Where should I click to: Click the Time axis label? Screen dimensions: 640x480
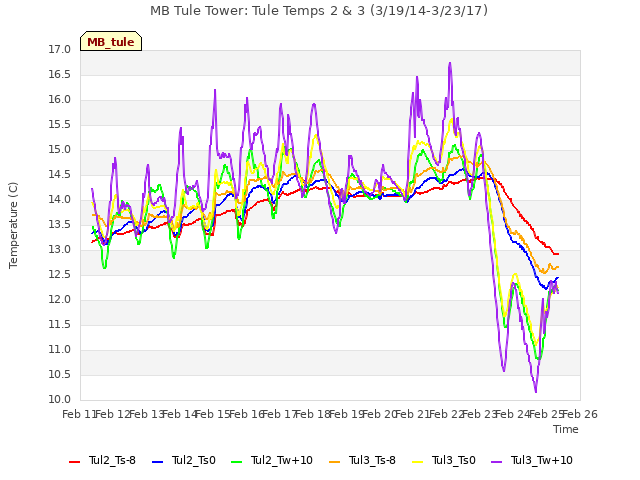566,429
